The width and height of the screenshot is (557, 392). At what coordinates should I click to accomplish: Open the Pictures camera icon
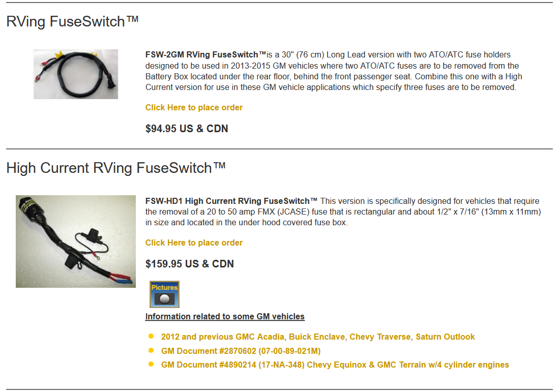point(164,294)
